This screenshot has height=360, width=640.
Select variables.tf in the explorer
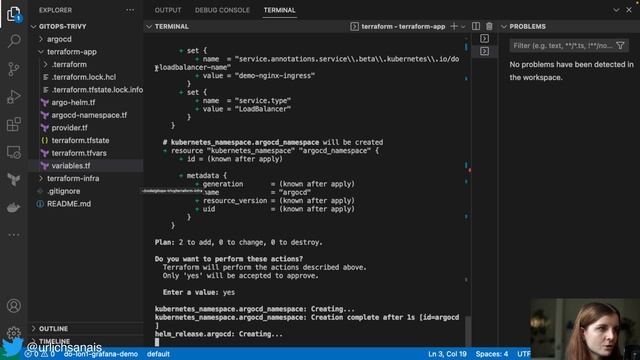(x=71, y=166)
